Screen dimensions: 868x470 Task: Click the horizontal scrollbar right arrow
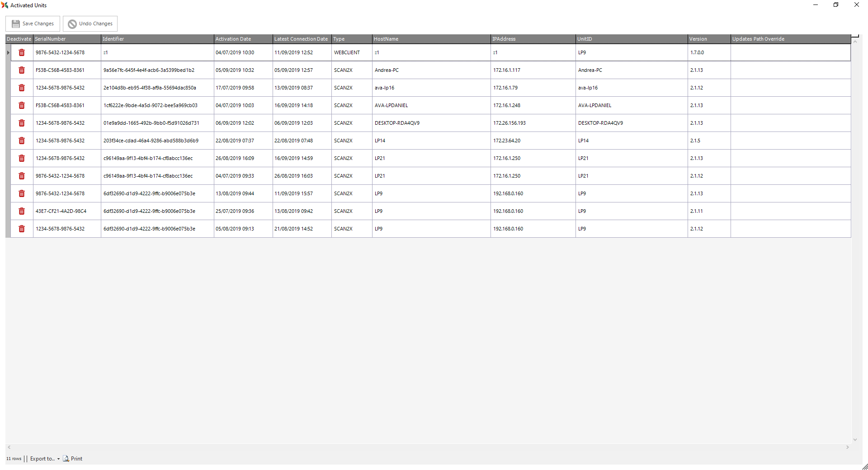(x=847, y=447)
